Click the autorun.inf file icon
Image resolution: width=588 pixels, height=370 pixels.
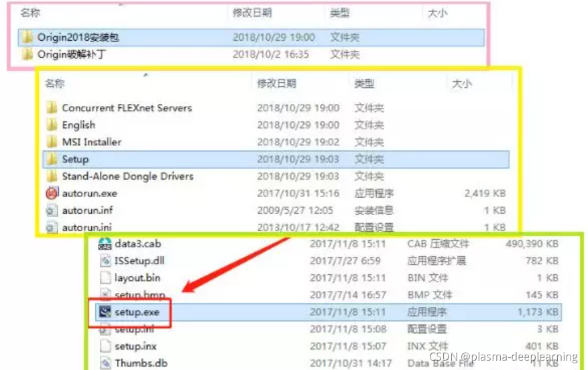point(52,210)
